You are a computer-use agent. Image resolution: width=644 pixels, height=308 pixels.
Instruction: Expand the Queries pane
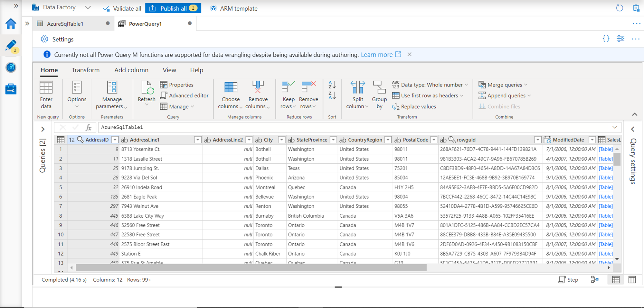[43, 129]
